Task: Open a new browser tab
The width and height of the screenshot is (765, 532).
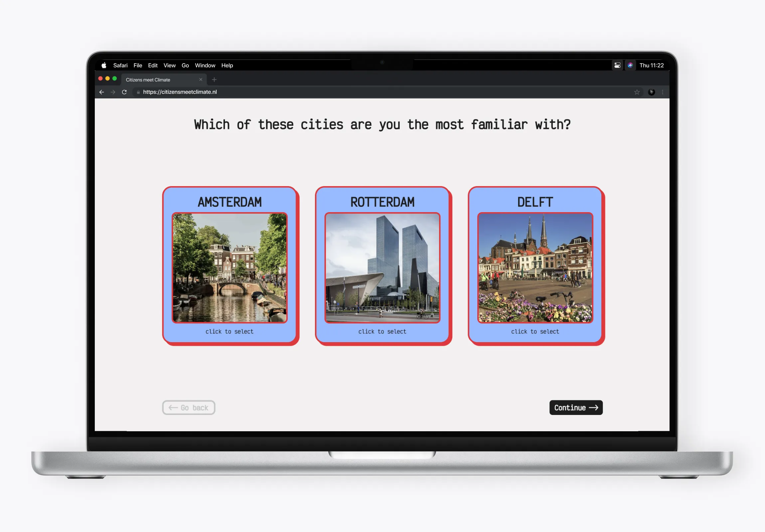Action: 214,79
